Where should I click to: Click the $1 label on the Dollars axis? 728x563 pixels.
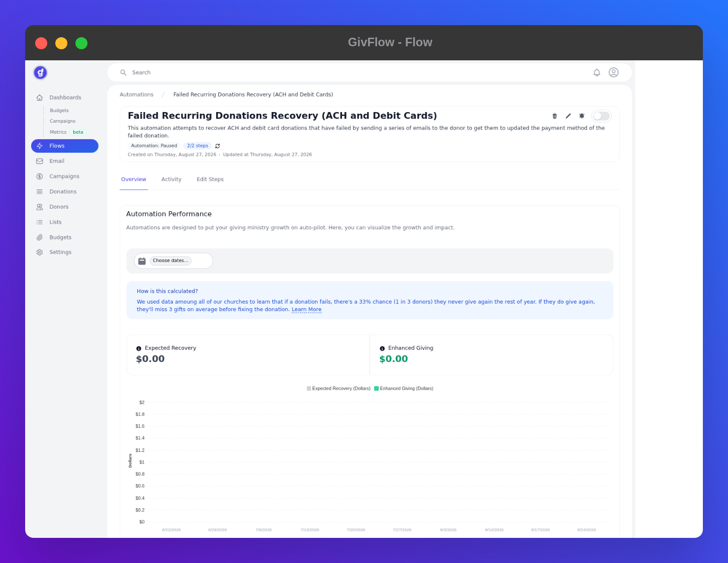tap(142, 462)
